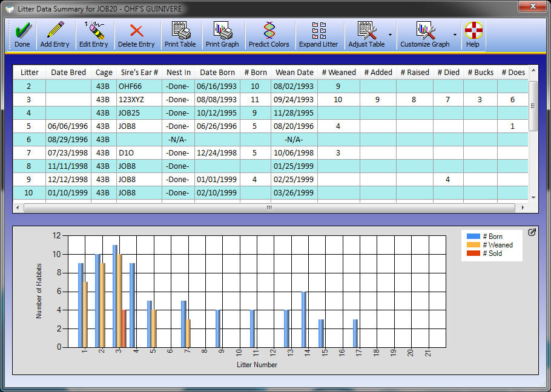Click the graph pop-out icon near the legend
Screen dimensions: 551x392
[532, 232]
